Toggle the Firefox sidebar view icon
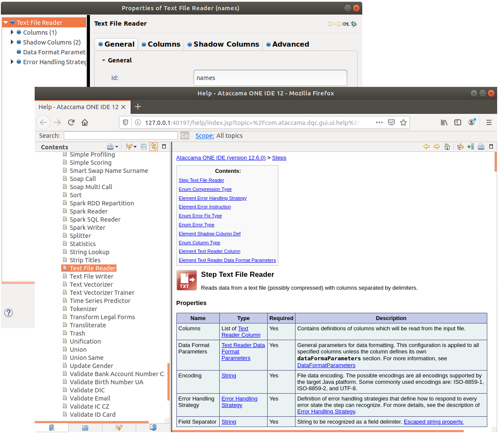 (458, 122)
